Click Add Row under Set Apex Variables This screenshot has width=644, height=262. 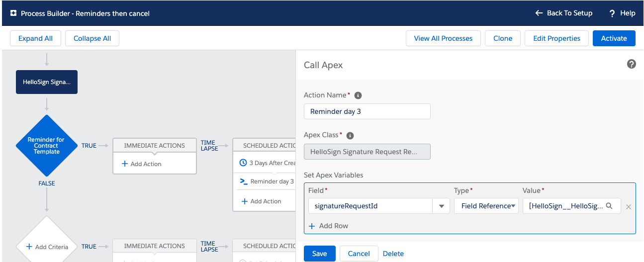(x=328, y=226)
